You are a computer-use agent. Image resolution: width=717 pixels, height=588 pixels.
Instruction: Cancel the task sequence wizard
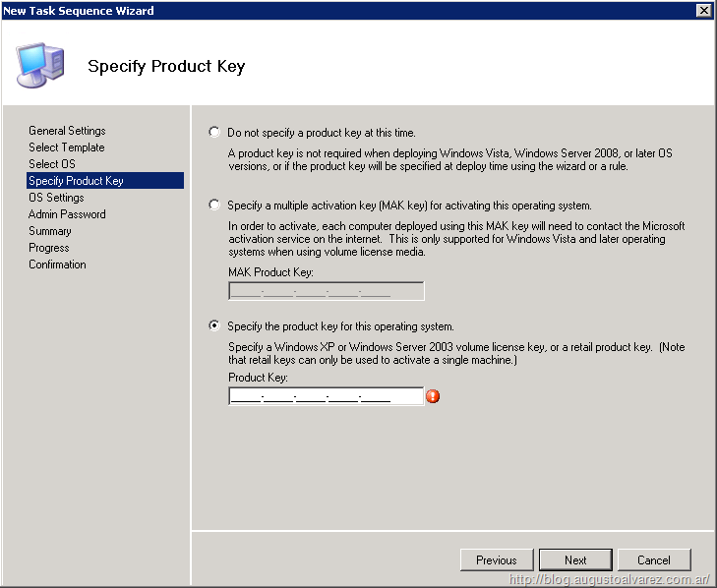654,559
